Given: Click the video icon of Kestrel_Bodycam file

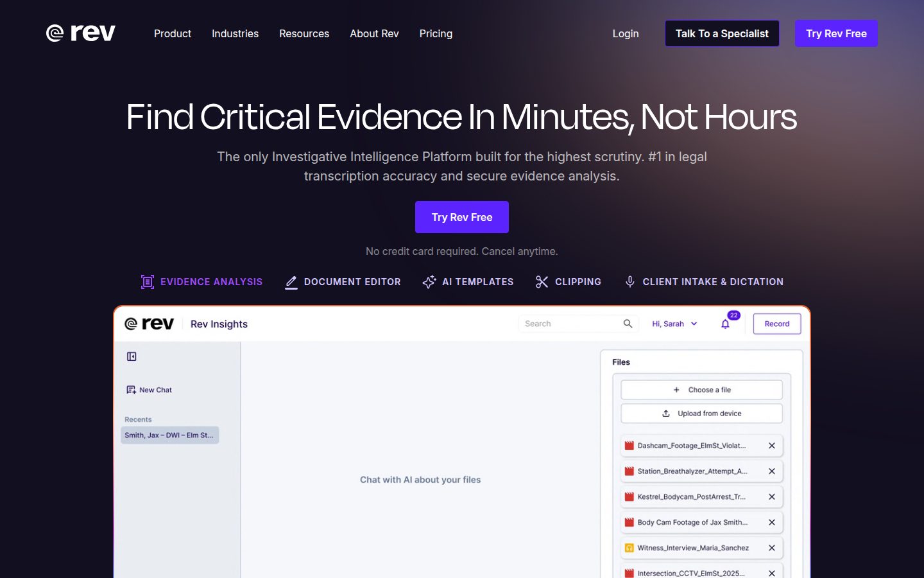Looking at the screenshot, I should (x=629, y=497).
